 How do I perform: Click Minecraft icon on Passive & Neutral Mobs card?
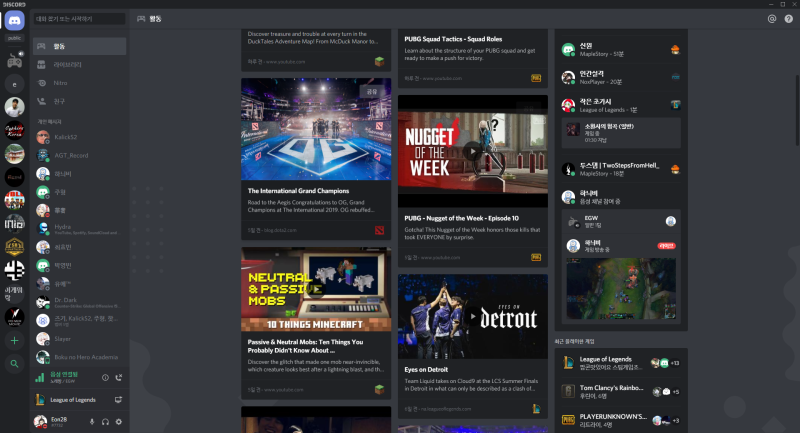click(379, 390)
